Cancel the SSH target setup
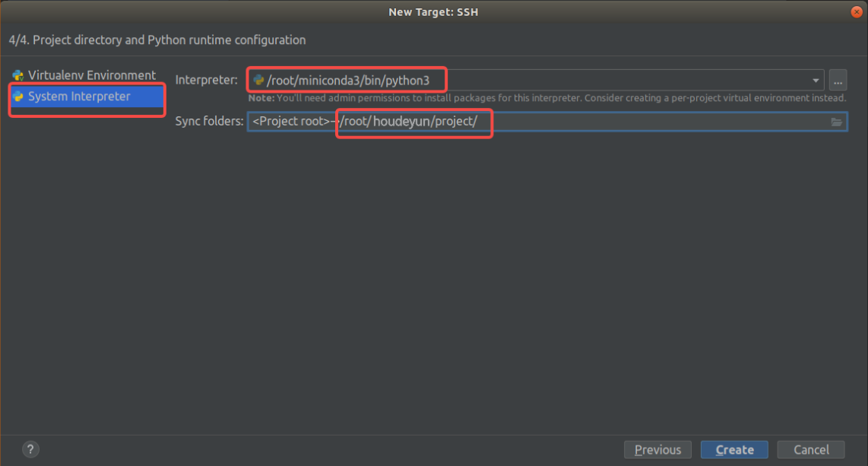The image size is (868, 466). point(811,449)
